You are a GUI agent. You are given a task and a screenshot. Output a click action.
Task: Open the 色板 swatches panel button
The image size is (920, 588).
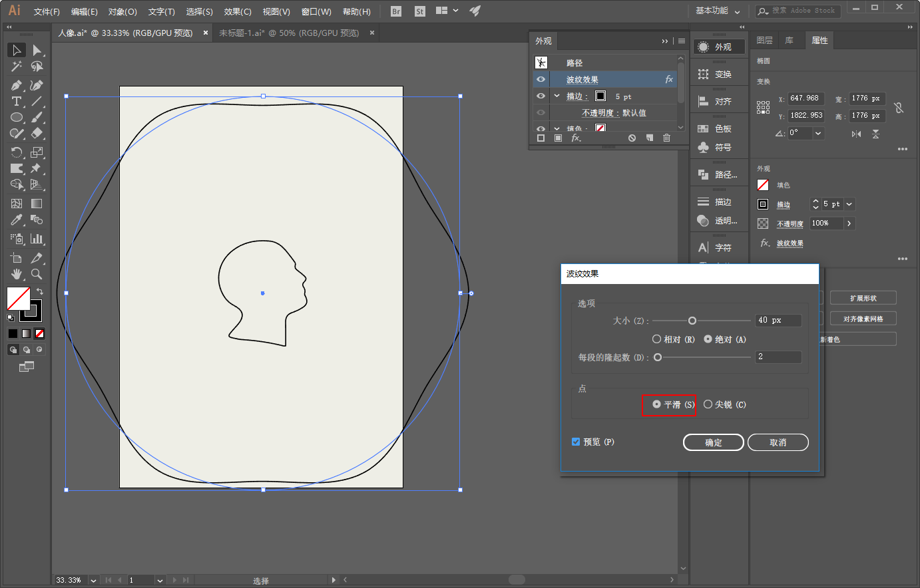720,128
